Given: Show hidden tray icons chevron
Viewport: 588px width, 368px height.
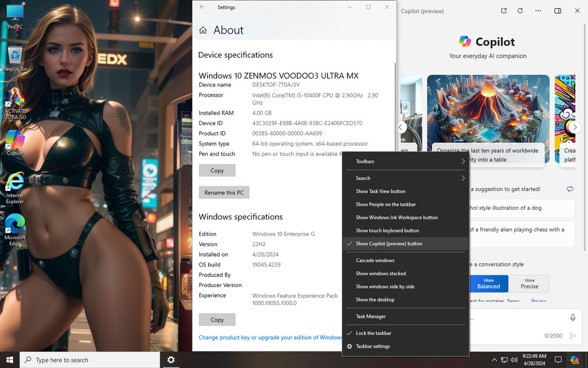Looking at the screenshot, I should click(494, 360).
